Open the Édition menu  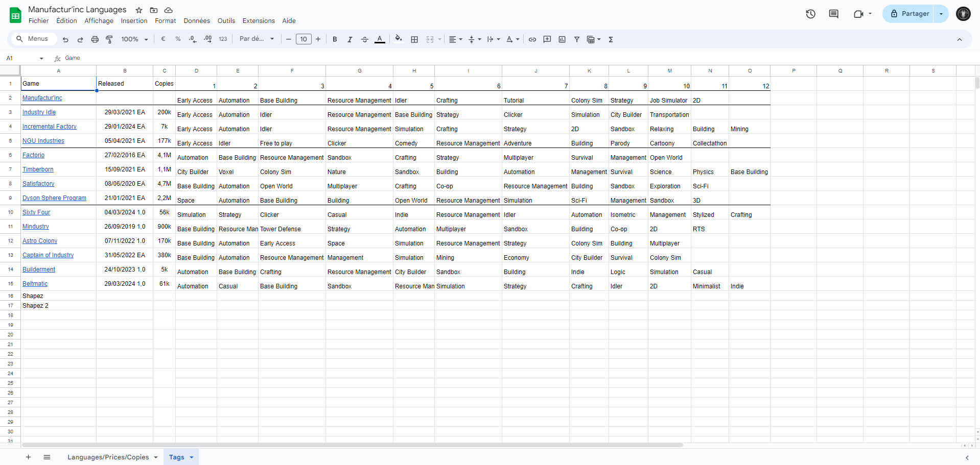pos(66,21)
